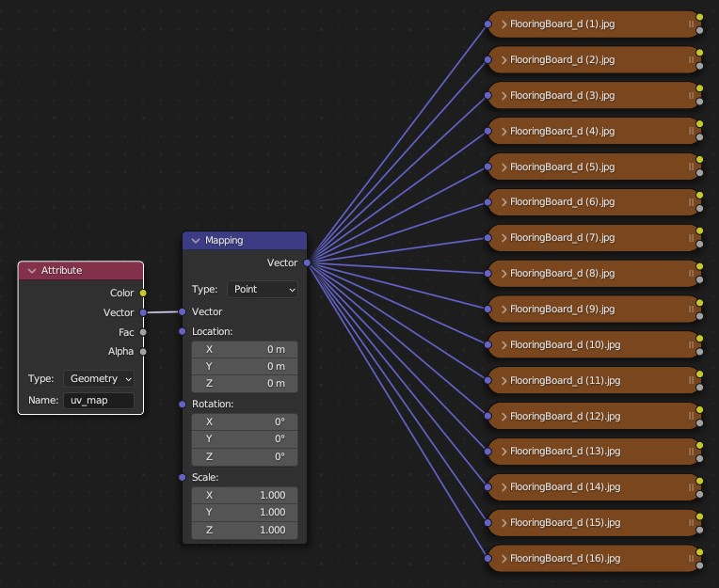The height and width of the screenshot is (588, 719).
Task: Click the vector input socket of FlooringBoard_d (1).jpg
Action: pyautogui.click(x=487, y=24)
